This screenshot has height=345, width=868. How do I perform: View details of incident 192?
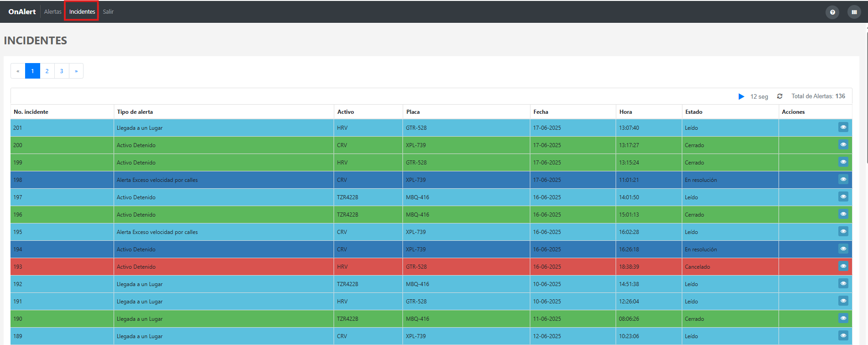pyautogui.click(x=843, y=283)
